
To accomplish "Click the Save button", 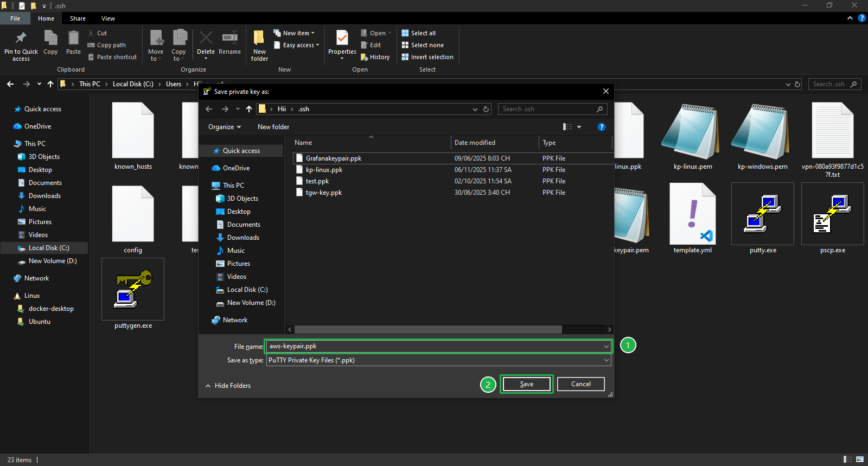I will point(527,384).
